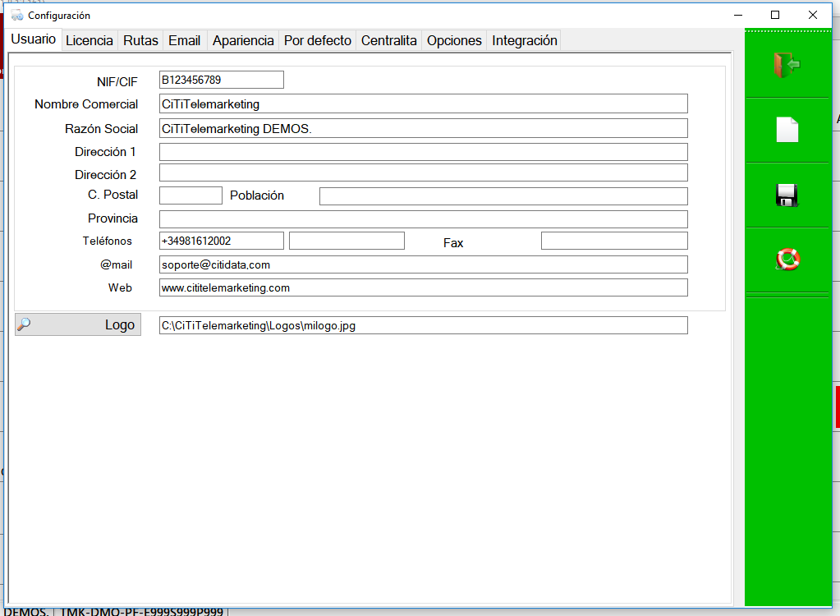Screen dimensions: 840x616
Task: Focus the Nombre Comercial field
Action: tap(423, 104)
